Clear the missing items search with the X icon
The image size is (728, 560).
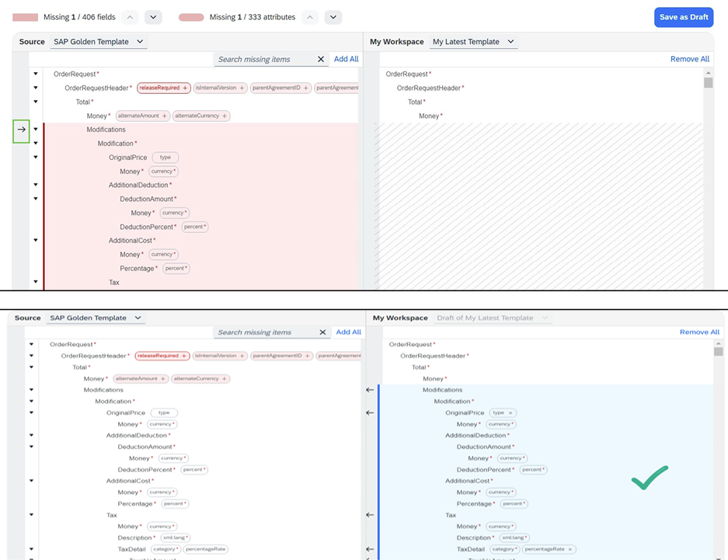pos(320,59)
